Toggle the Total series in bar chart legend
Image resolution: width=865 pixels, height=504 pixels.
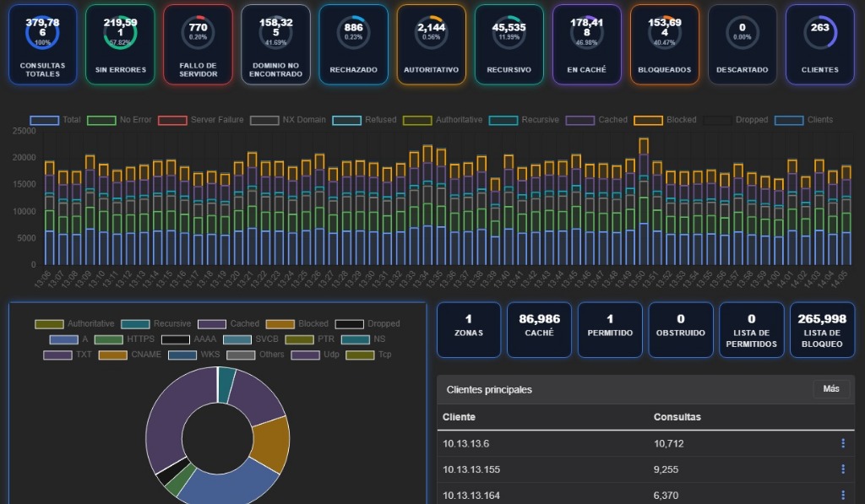(x=55, y=120)
